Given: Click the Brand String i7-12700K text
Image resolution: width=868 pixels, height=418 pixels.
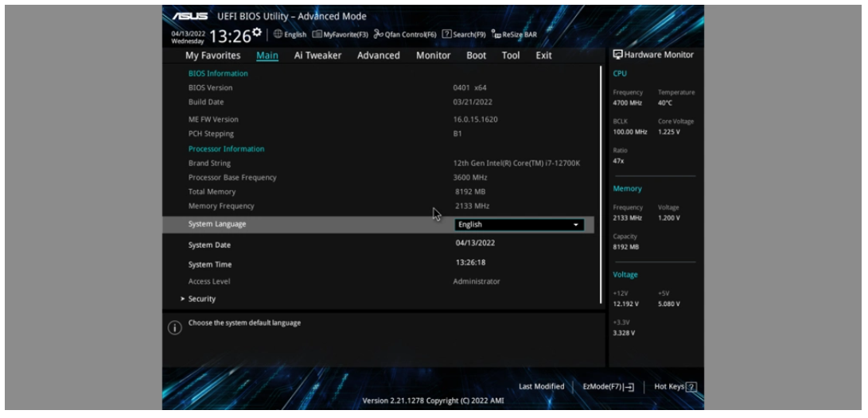Looking at the screenshot, I should click(516, 163).
